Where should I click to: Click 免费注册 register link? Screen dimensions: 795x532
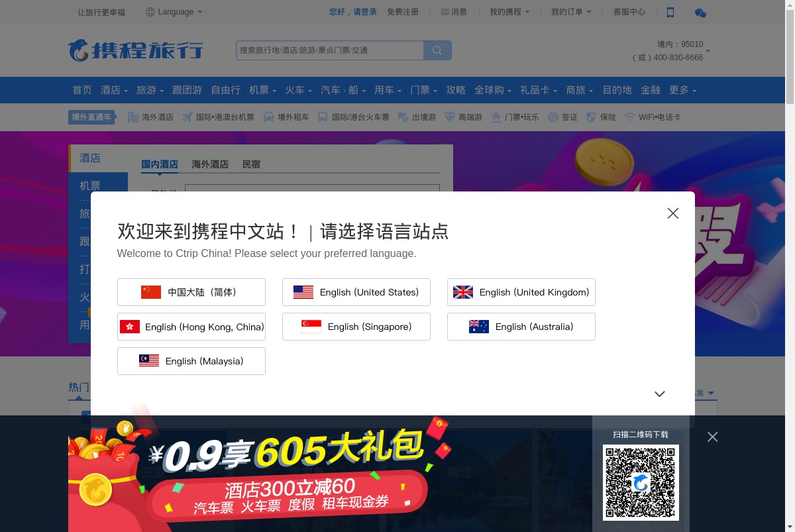click(403, 12)
